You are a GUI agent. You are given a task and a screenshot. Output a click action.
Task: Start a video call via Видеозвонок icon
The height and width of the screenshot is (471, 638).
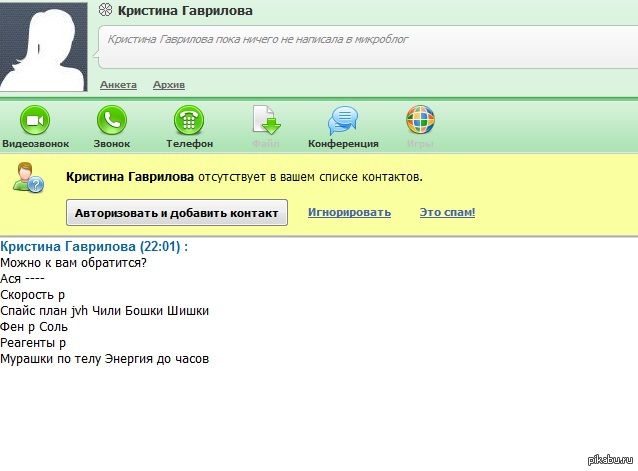pyautogui.click(x=35, y=121)
